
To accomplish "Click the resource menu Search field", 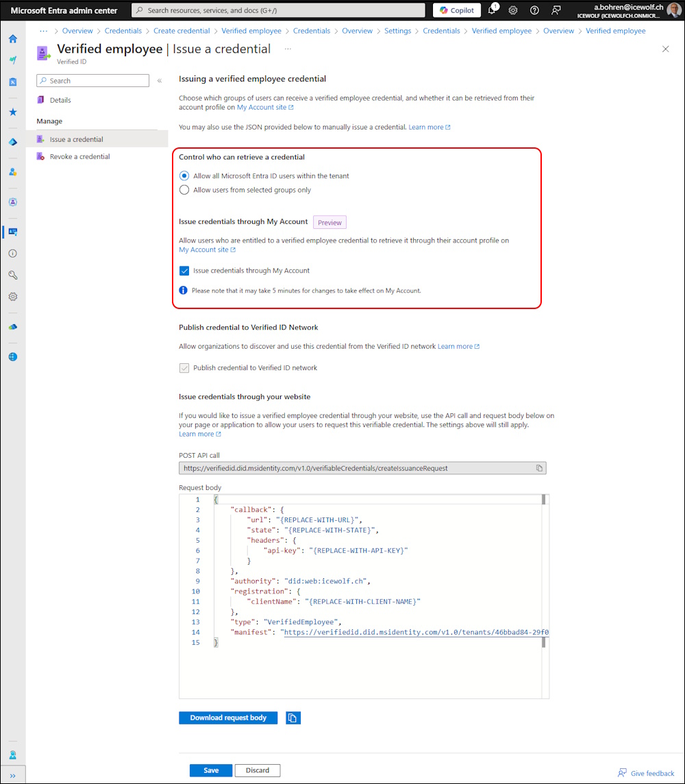I will [x=93, y=80].
